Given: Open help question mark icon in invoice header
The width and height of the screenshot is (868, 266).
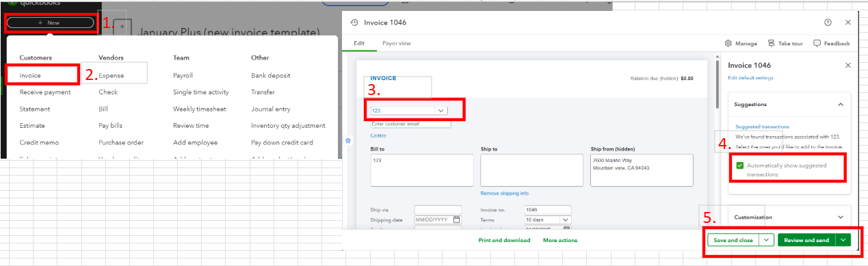Looking at the screenshot, I should pyautogui.click(x=828, y=23).
